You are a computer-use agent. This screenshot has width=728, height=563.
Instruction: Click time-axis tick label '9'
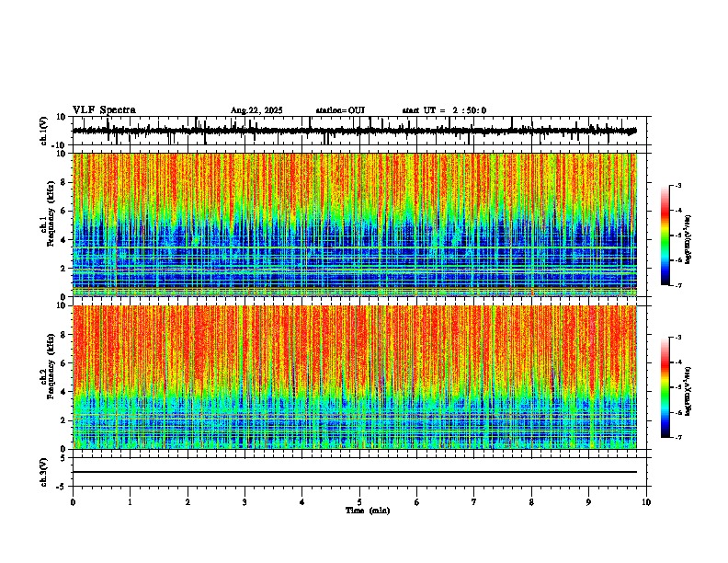click(x=588, y=502)
